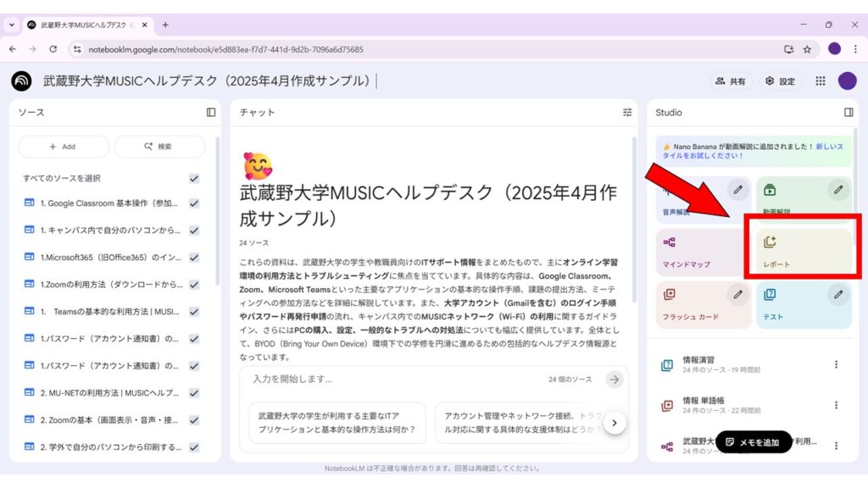Image resolution: width=868 pixels, height=488 pixels.
Task: Open more options for 情報 単語帳 item
Action: click(837, 405)
